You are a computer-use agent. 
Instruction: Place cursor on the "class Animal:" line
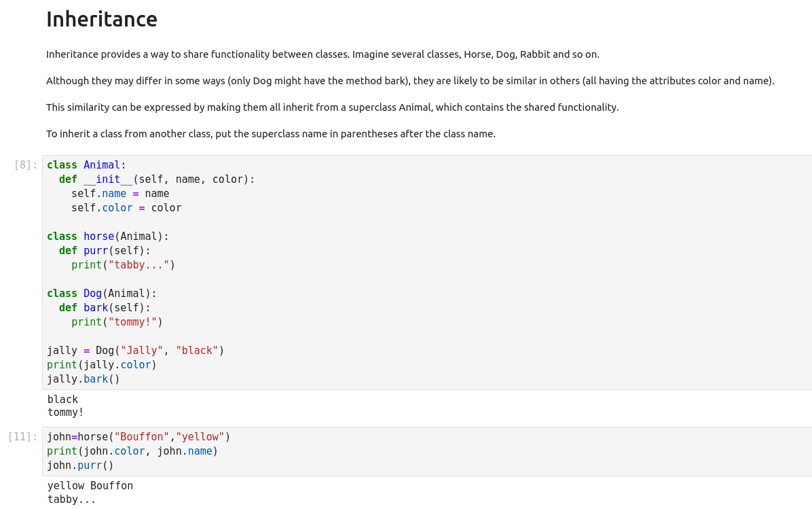click(86, 165)
